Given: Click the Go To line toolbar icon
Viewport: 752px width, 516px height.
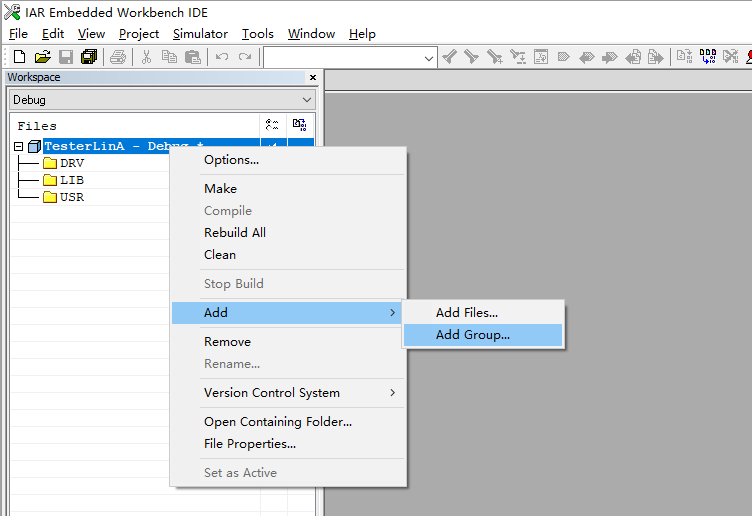Looking at the screenshot, I should (x=517, y=57).
